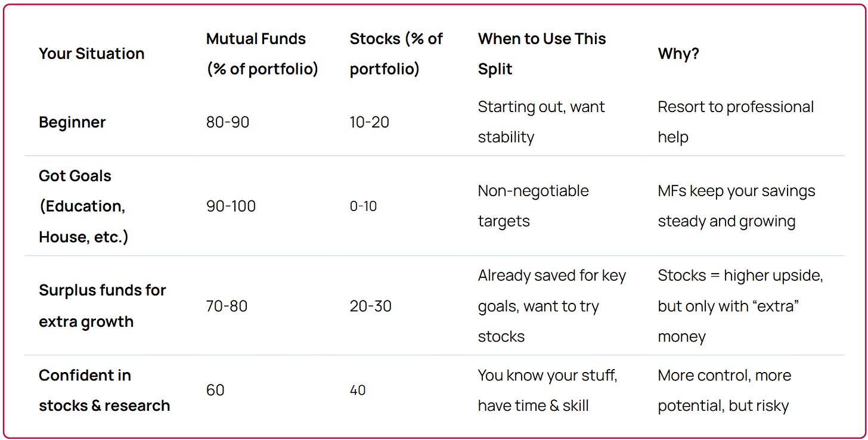Select the "Beginner" row label
Image resolution: width=868 pixels, height=440 pixels.
72,122
